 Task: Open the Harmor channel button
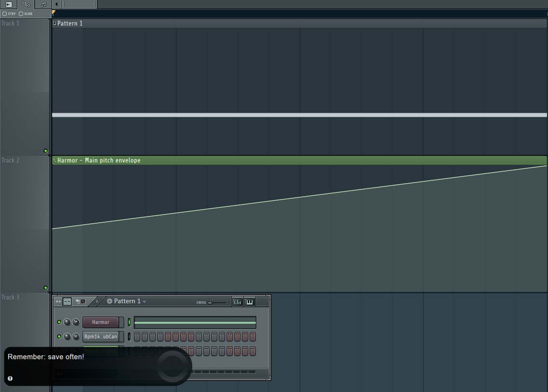pyautogui.click(x=101, y=322)
